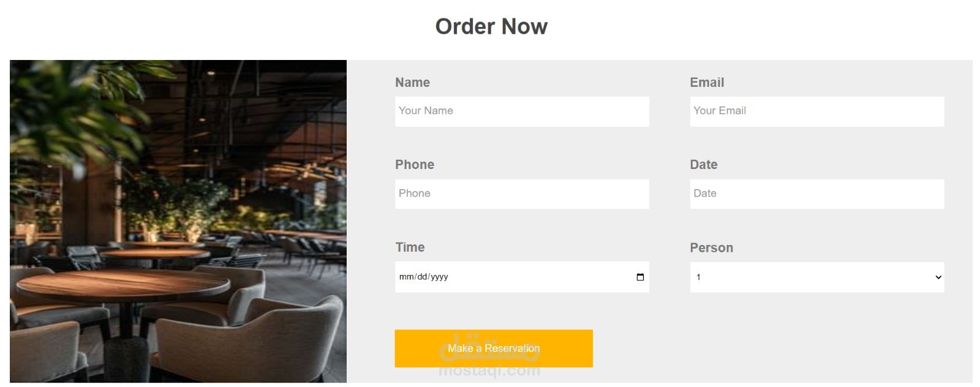
Task: Click into the Phone input field
Action: (522, 194)
